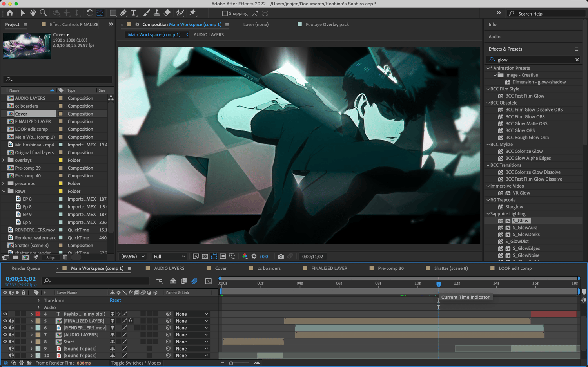588x367 pixels.
Task: Select the Clone Stamp tool
Action: click(156, 13)
